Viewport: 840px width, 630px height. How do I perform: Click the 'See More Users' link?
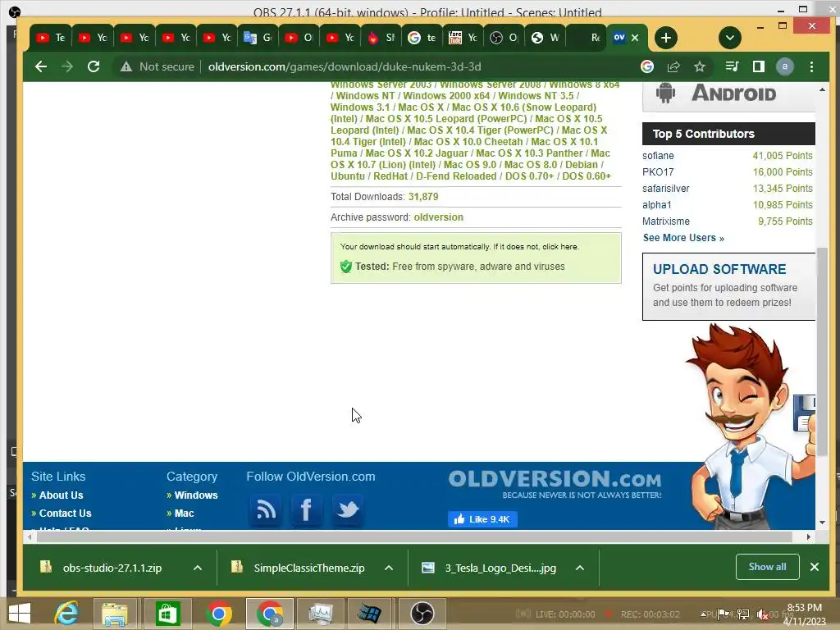tap(683, 238)
